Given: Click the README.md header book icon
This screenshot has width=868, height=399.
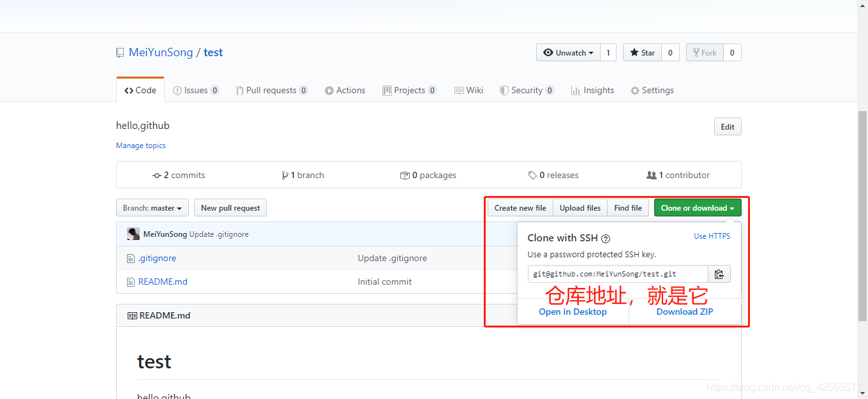Looking at the screenshot, I should click(x=132, y=315).
